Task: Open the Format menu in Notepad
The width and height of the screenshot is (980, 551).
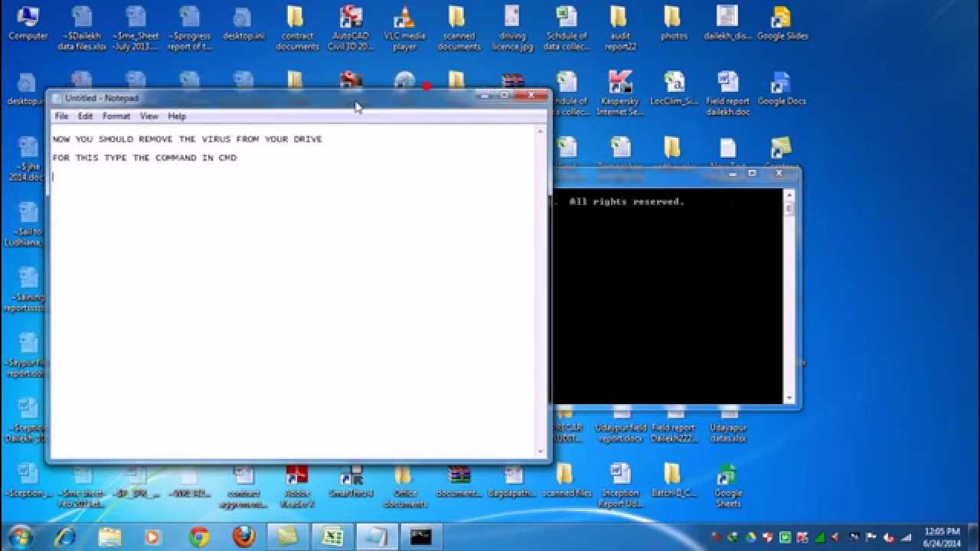Action: point(116,116)
